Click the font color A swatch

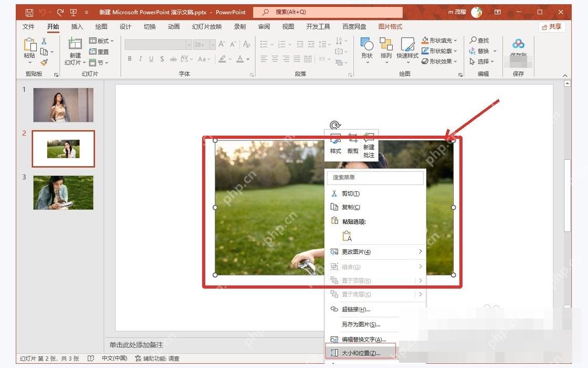[240, 58]
